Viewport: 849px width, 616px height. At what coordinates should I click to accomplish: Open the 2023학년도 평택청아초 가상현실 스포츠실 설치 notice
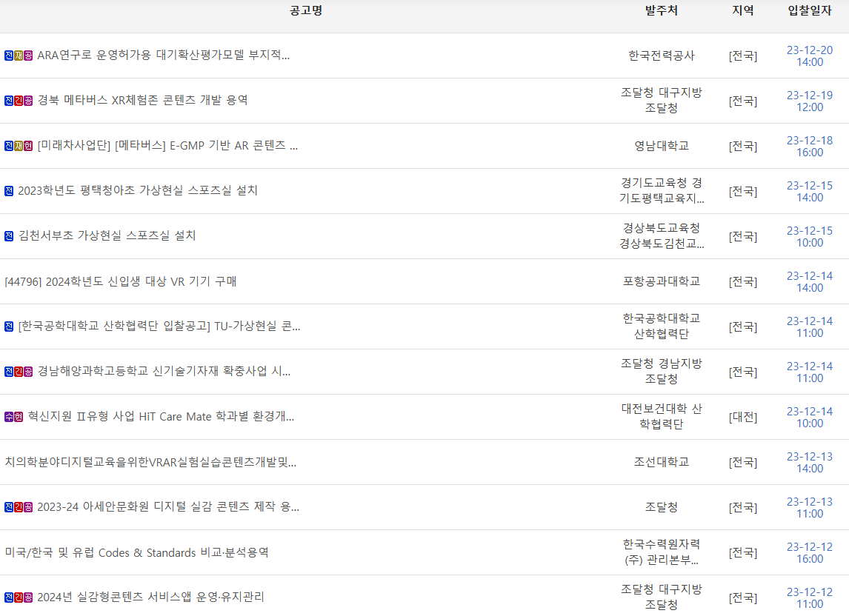(x=138, y=190)
